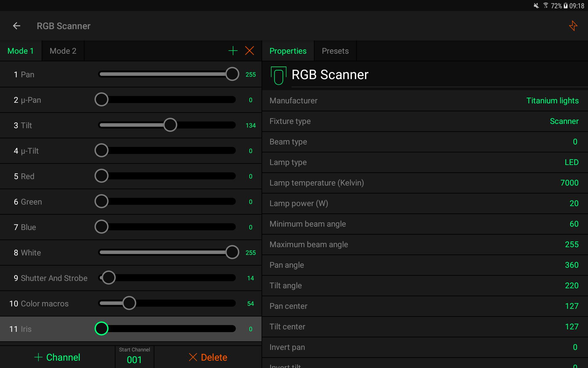The height and width of the screenshot is (368, 588).
Task: Switch to Mode 2 tab
Action: (x=63, y=51)
